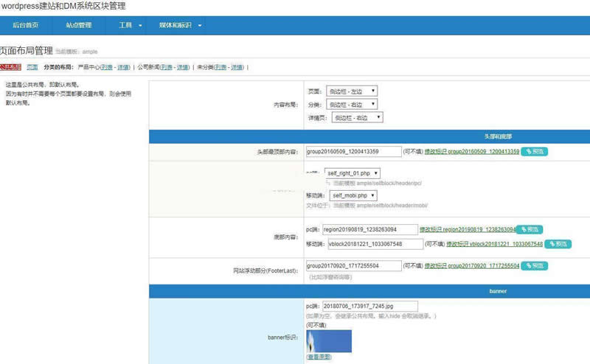The width and height of the screenshot is (590, 364).
Task: Open the 页面 sidebar layout dropdown
Action: click(352, 91)
